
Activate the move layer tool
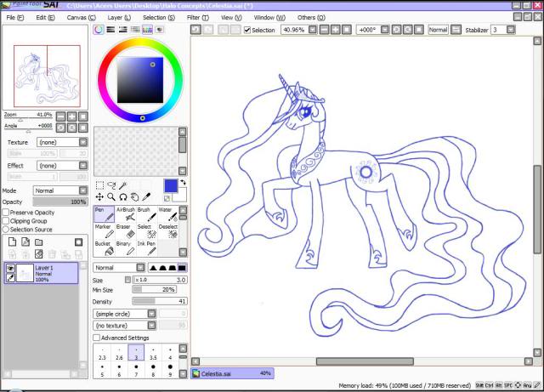click(x=99, y=197)
